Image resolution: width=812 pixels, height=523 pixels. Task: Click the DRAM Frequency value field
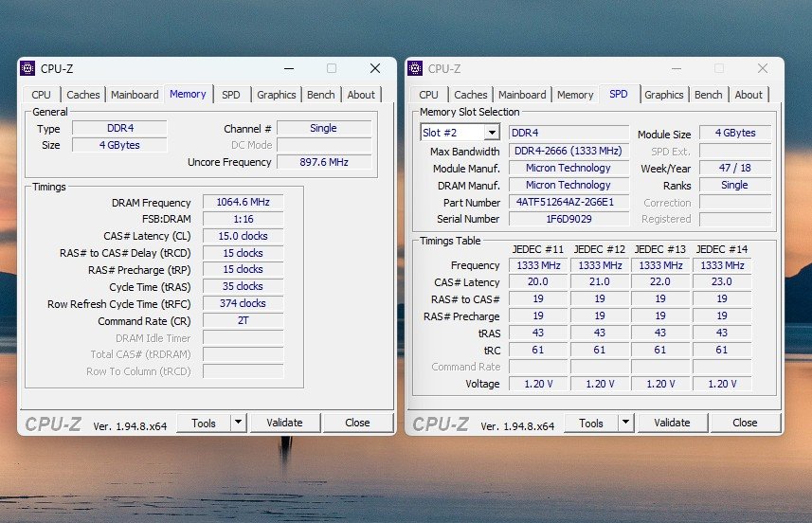[x=243, y=203]
